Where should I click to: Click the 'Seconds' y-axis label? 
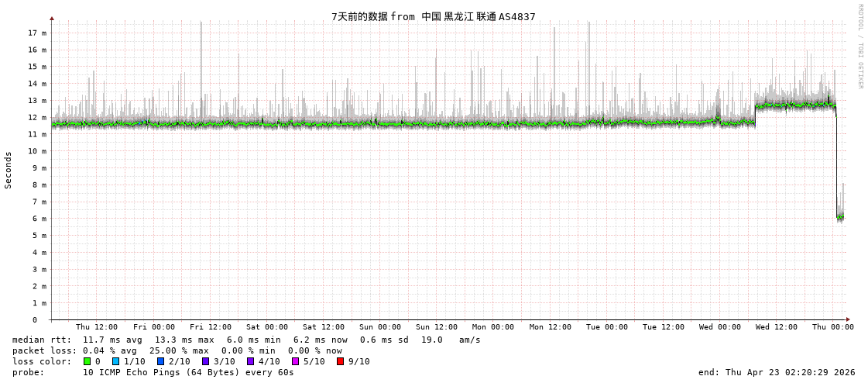9,170
